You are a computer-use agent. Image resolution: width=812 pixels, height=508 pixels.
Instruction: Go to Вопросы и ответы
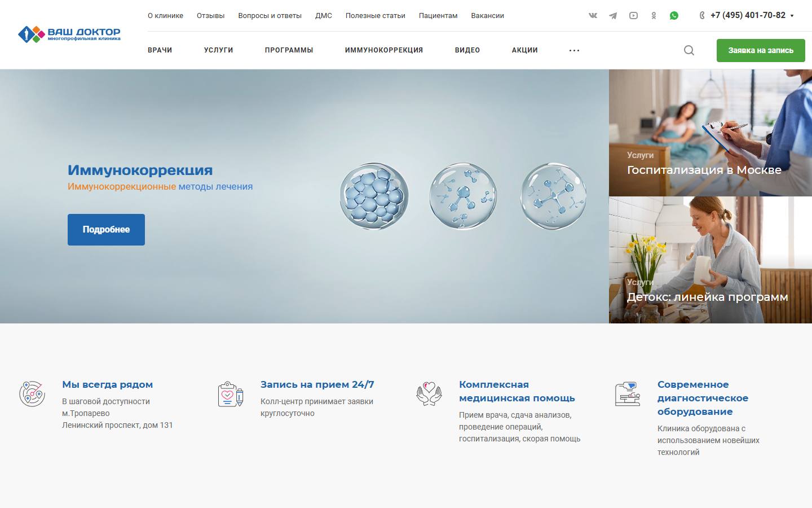[x=270, y=16]
